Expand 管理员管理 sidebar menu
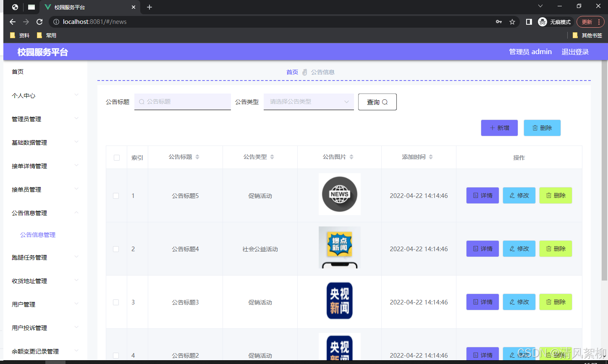This screenshot has width=608, height=364. 45,119
